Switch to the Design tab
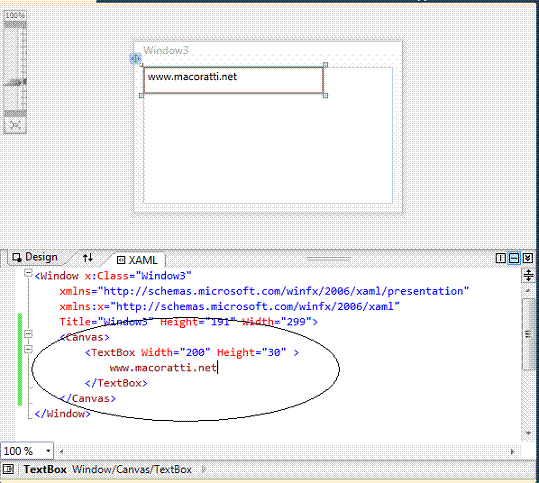Image resolution: width=539 pixels, height=483 pixels. (x=35, y=257)
